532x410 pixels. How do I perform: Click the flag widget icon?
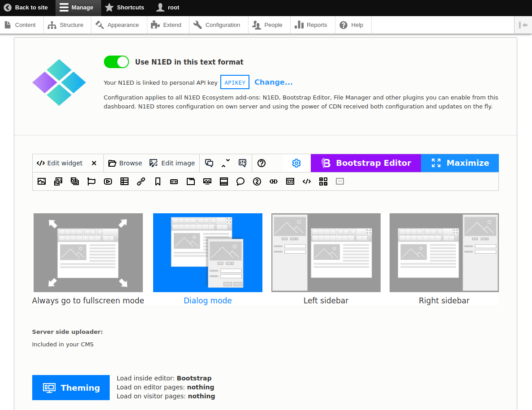point(91,181)
